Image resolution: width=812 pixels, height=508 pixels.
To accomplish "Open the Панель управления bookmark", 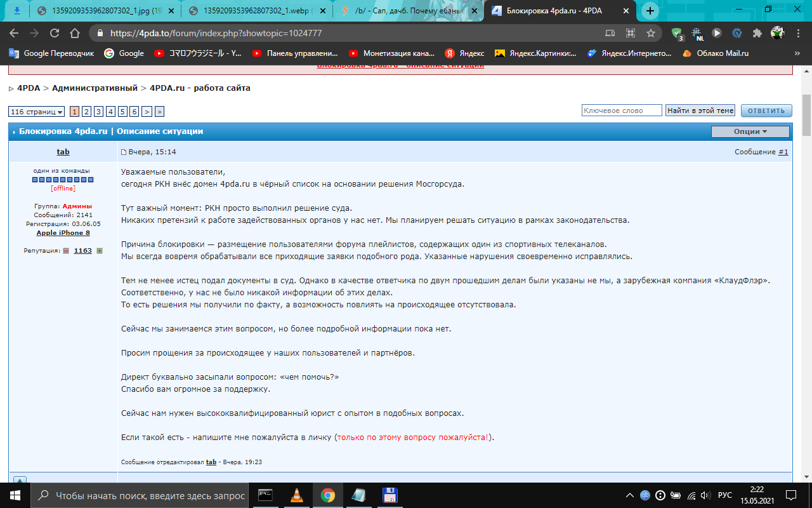I will point(294,53).
